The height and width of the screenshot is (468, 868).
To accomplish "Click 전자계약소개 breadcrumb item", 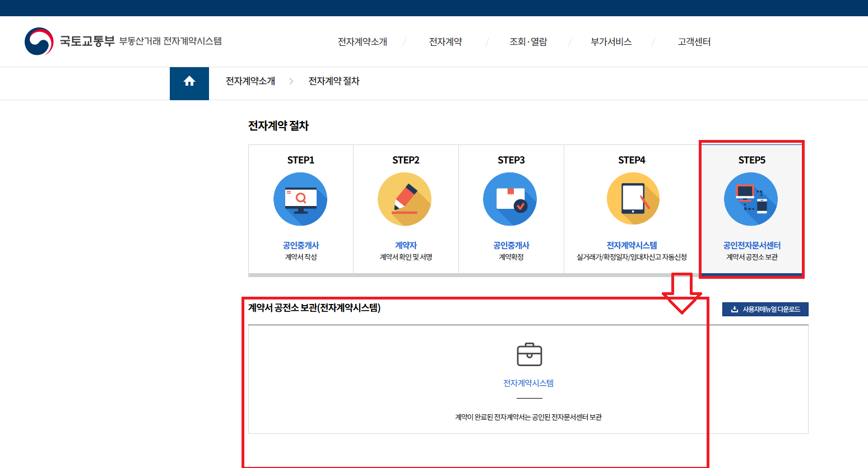I will click(x=250, y=81).
